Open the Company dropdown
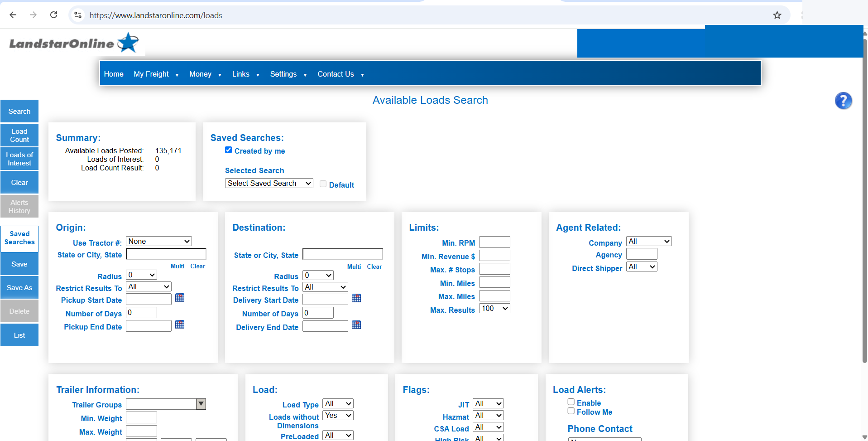 [x=649, y=241]
